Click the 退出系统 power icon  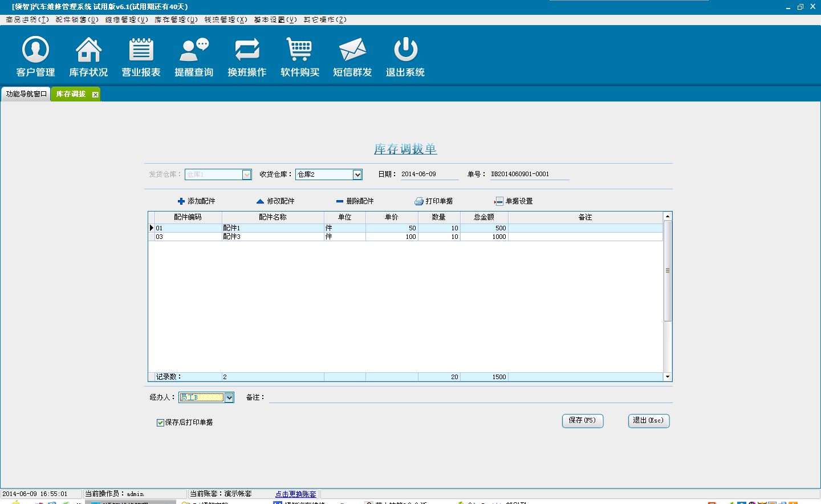[x=405, y=50]
